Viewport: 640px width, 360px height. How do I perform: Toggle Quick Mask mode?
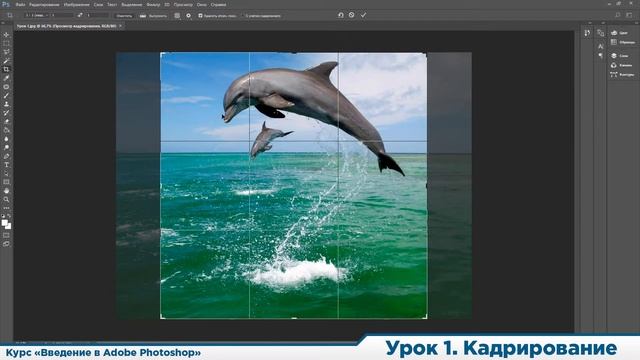pos(6,235)
